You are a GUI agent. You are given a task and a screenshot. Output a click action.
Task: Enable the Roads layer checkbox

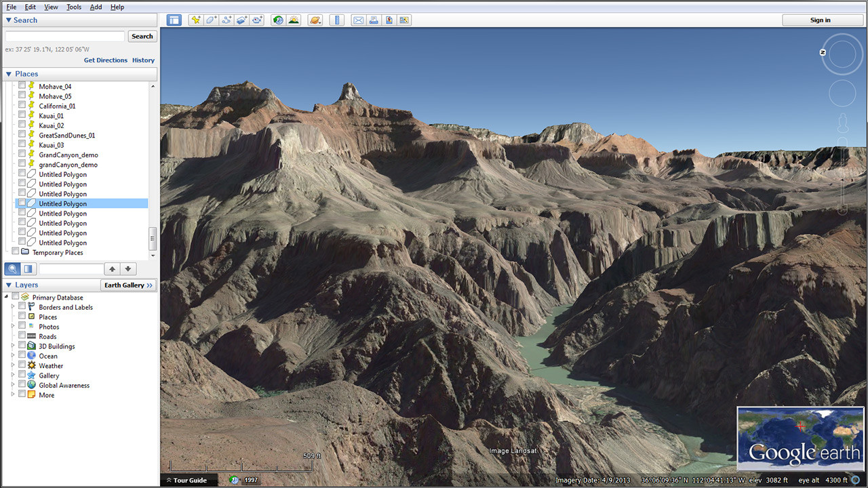(22, 336)
